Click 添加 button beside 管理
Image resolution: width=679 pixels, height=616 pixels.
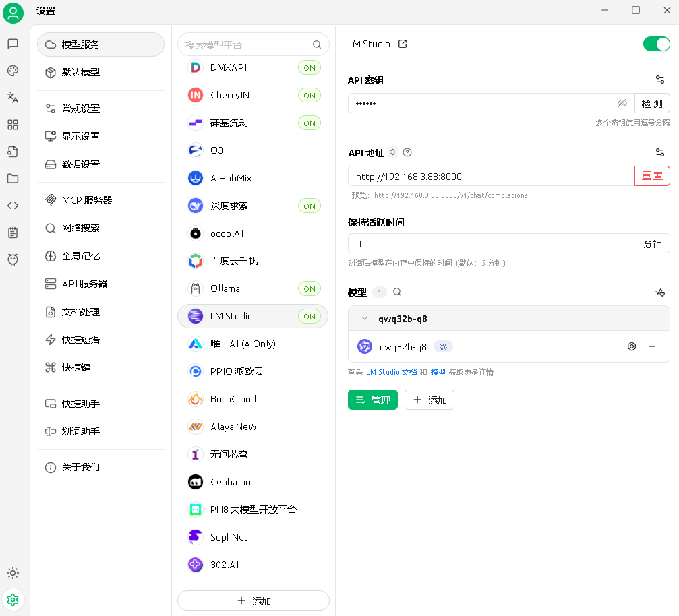click(430, 400)
